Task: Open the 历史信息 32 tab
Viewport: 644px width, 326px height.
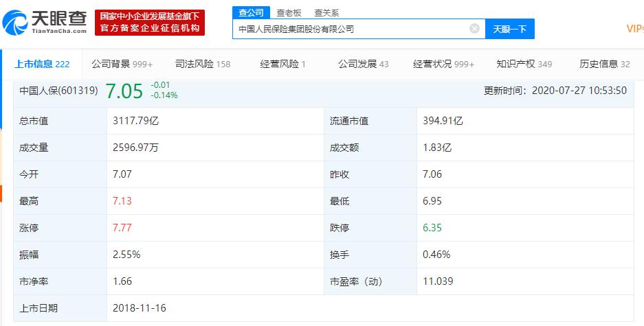Action: pos(605,64)
